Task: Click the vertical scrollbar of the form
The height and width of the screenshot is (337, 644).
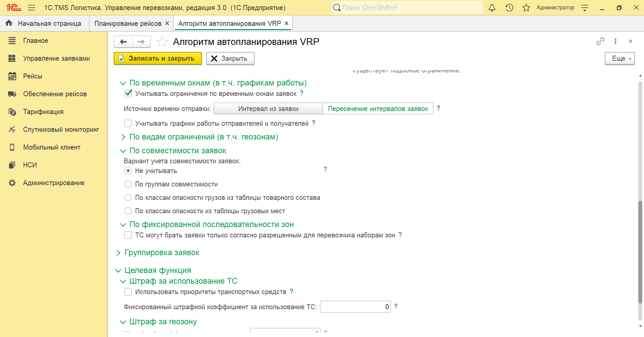Action: tap(640, 251)
